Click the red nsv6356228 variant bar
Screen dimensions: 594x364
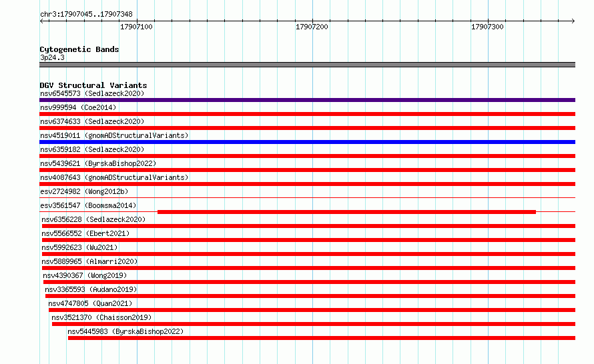309,226
